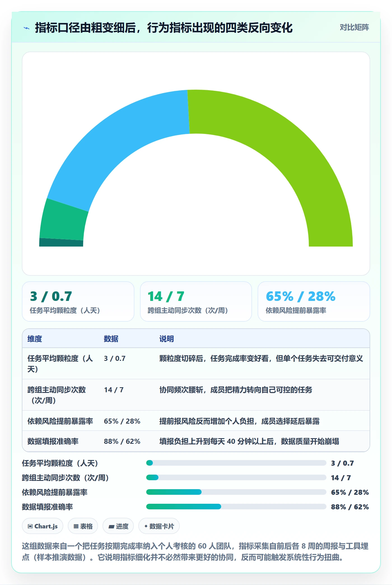Select the 3 / 0.7 data card
Screen dimensions: 392x585
tap(78, 301)
